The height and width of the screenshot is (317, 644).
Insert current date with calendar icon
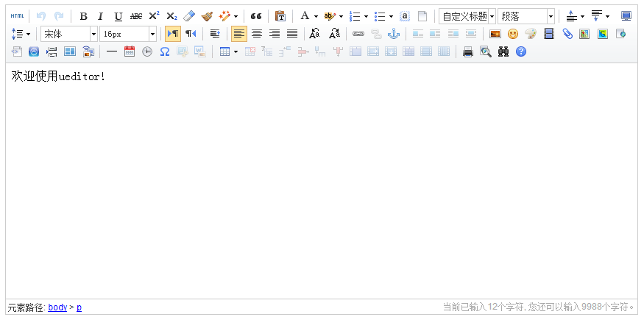pos(130,51)
